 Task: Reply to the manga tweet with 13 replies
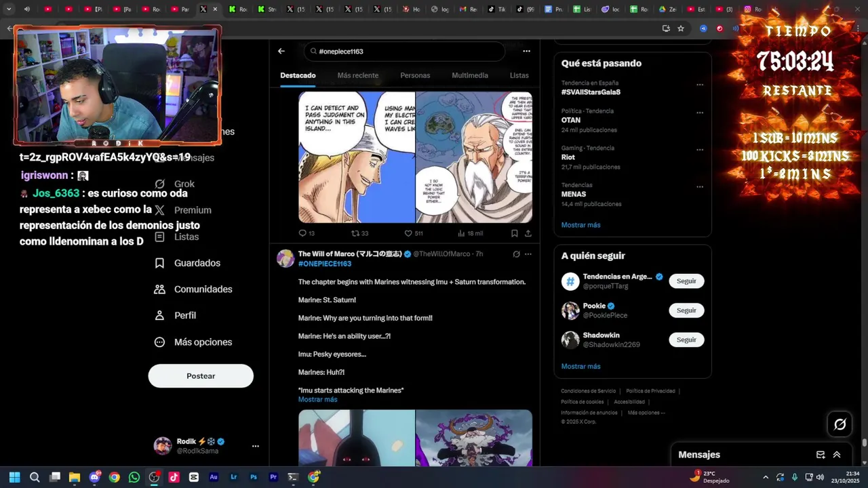307,233
